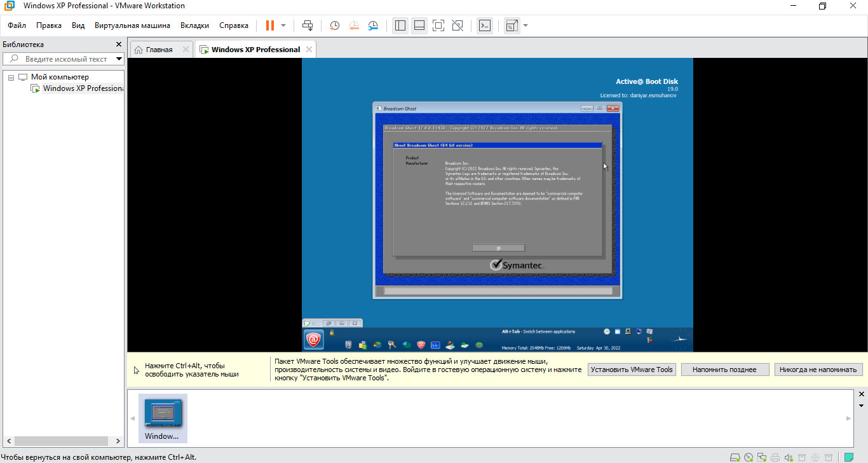Pause the virtual machine with the orange button
868x463 pixels.
pyautogui.click(x=270, y=25)
